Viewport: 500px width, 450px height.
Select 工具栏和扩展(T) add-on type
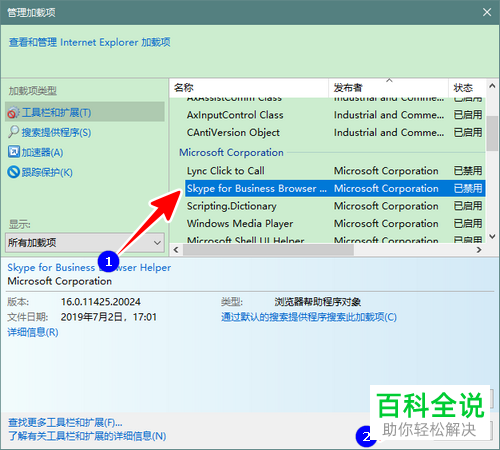[85, 112]
